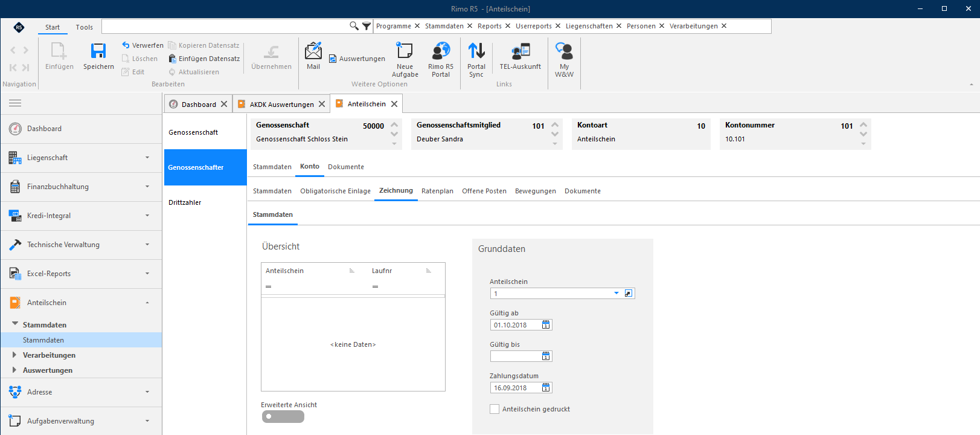This screenshot has width=980, height=435.
Task: Select Genossenschaft side tab
Action: pos(205,132)
